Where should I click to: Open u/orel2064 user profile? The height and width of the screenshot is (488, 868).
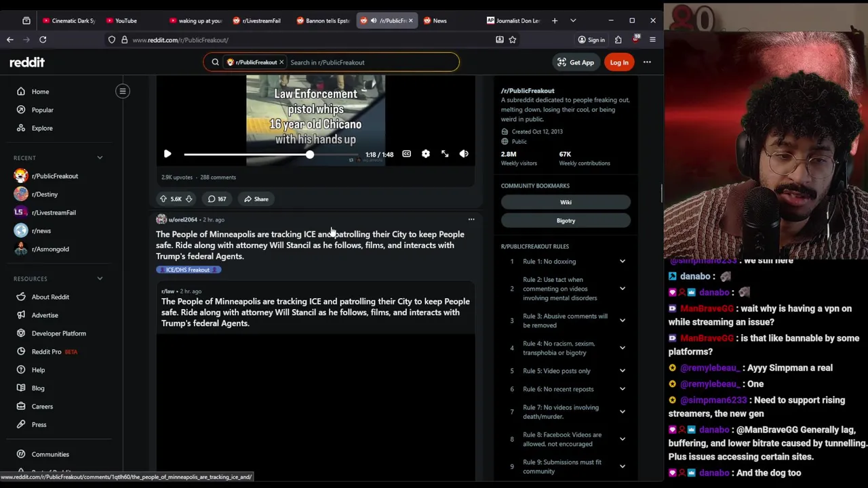(182, 220)
